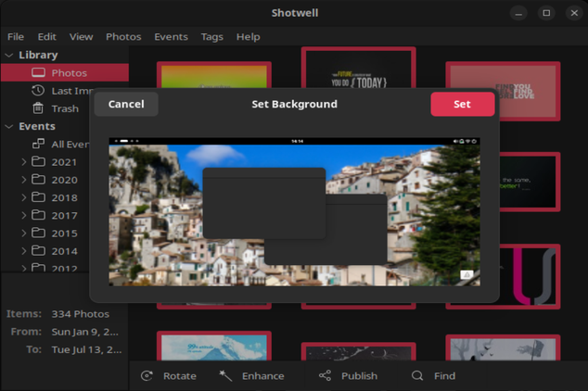
Task: Expand the 2017 events folder
Action: coord(23,215)
